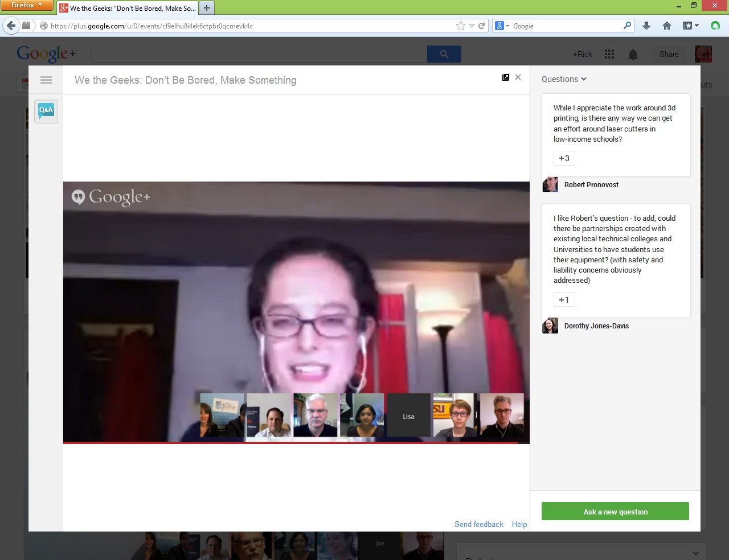Pop out the event in new window
The image size is (729, 560).
pyautogui.click(x=505, y=77)
